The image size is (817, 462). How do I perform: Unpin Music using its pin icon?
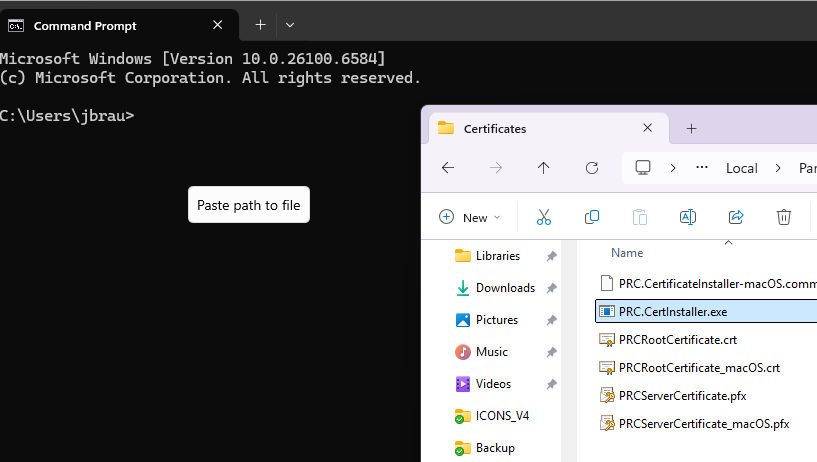coord(551,353)
